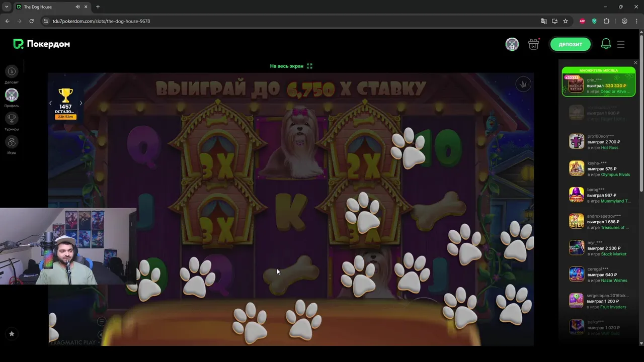Image resolution: width=644 pixels, height=362 pixels.
Task: Click cerega1 Nazar Wishes thumbnail
Action: click(x=577, y=274)
